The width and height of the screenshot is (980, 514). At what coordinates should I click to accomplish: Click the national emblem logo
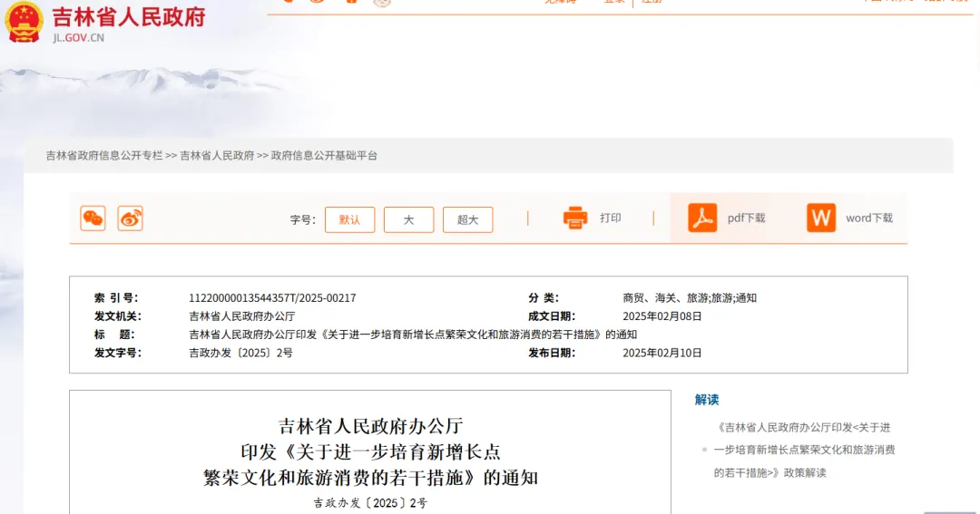coord(24,22)
